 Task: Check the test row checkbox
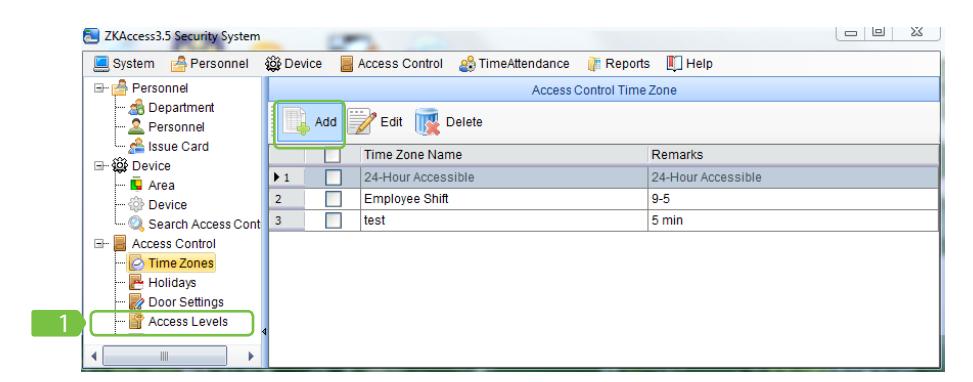click(x=333, y=220)
